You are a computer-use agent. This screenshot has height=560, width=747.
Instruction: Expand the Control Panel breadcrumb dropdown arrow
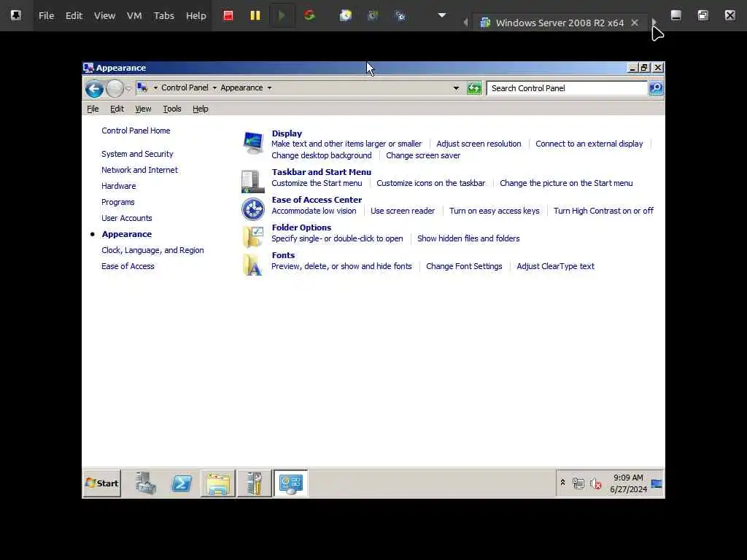point(214,87)
